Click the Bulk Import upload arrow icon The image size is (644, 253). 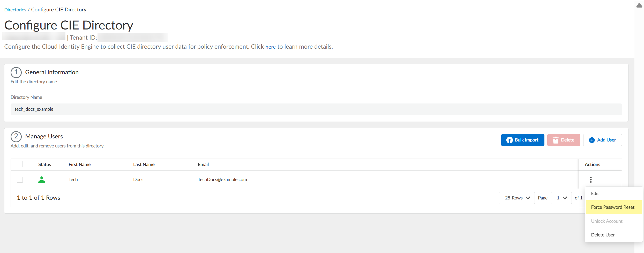(509, 140)
